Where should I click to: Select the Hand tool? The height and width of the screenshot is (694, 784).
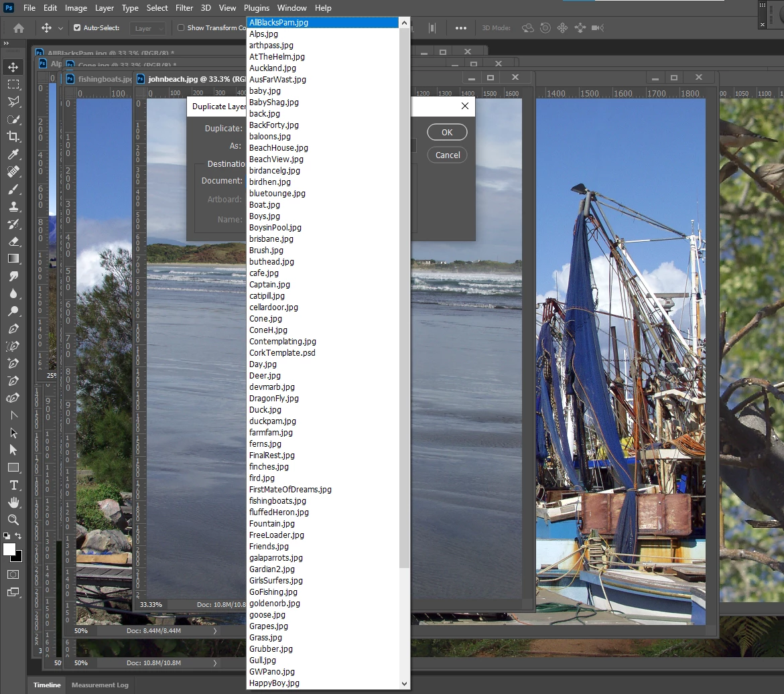[x=13, y=502]
